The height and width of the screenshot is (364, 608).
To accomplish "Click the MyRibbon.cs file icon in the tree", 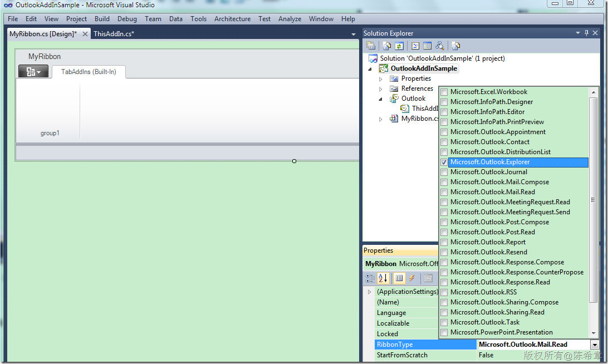I will pyautogui.click(x=394, y=119).
